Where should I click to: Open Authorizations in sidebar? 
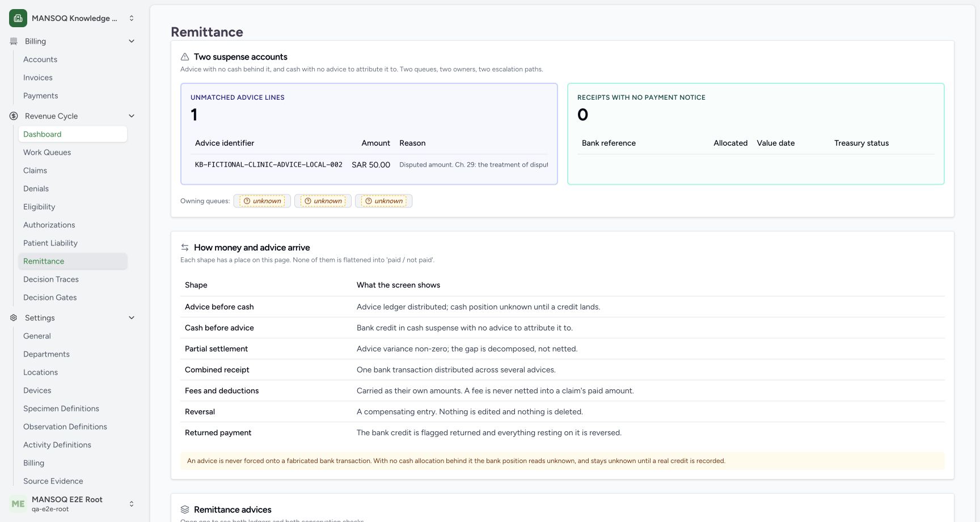coord(73,225)
